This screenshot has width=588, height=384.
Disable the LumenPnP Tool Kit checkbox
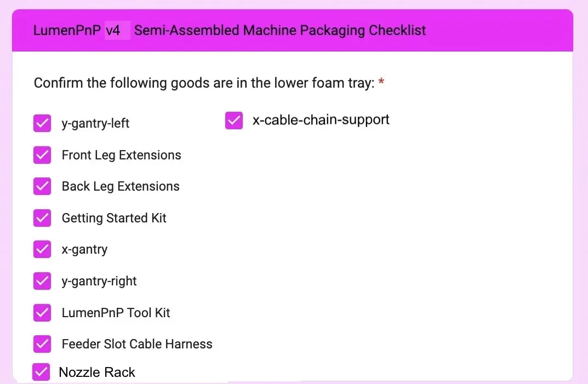coord(42,313)
